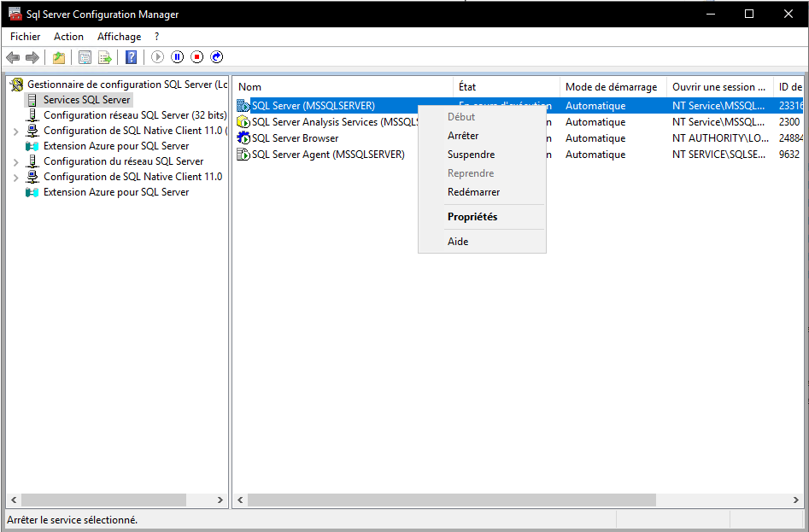This screenshot has width=809, height=532.
Task: Click the right arrow of the services list scrollbar
Action: [x=796, y=500]
